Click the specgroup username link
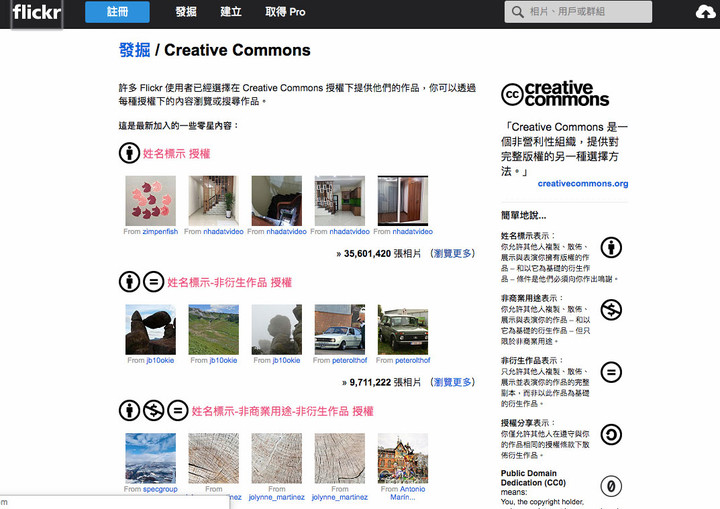 coord(160,489)
